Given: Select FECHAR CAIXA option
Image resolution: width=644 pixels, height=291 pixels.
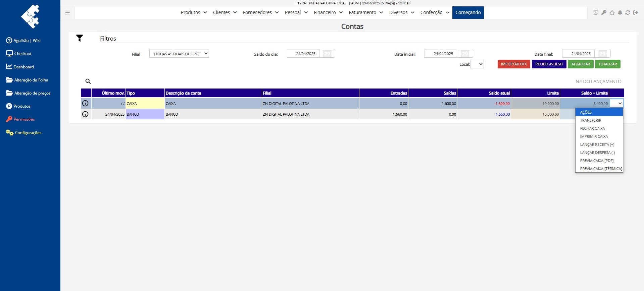Looking at the screenshot, I should (x=599, y=128).
